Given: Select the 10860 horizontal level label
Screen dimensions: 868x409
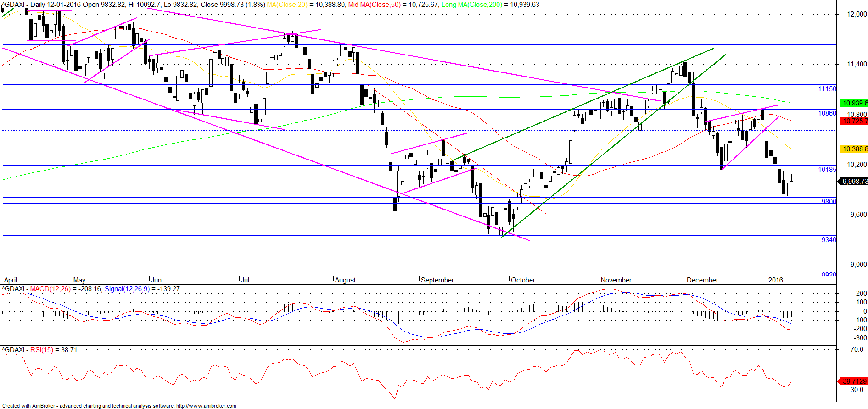Looking at the screenshot, I should tap(827, 113).
